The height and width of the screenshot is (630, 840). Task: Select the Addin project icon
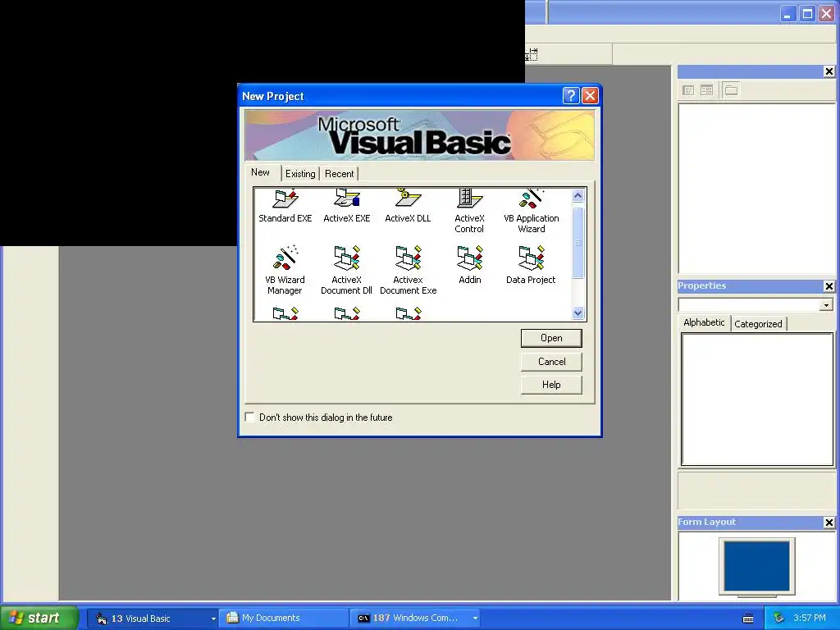[470, 258]
